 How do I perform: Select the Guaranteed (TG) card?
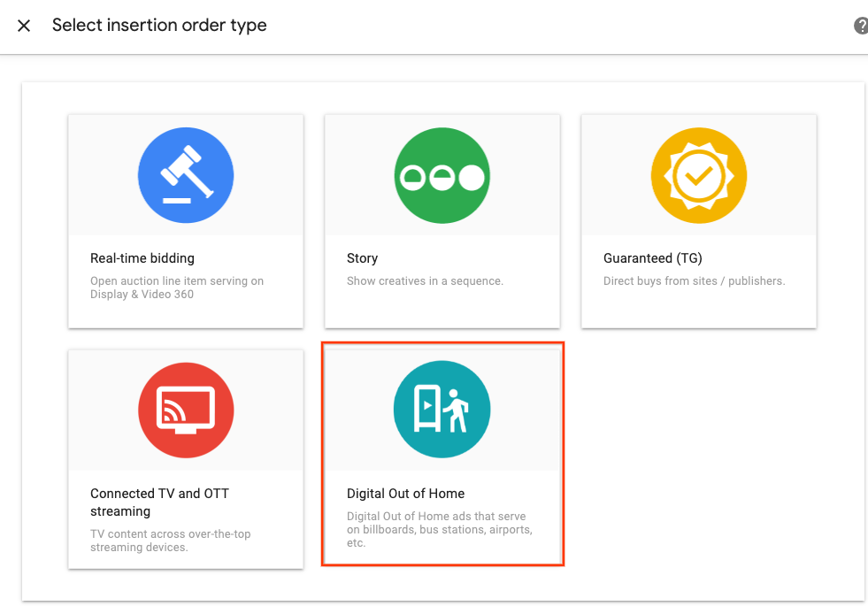pos(698,220)
